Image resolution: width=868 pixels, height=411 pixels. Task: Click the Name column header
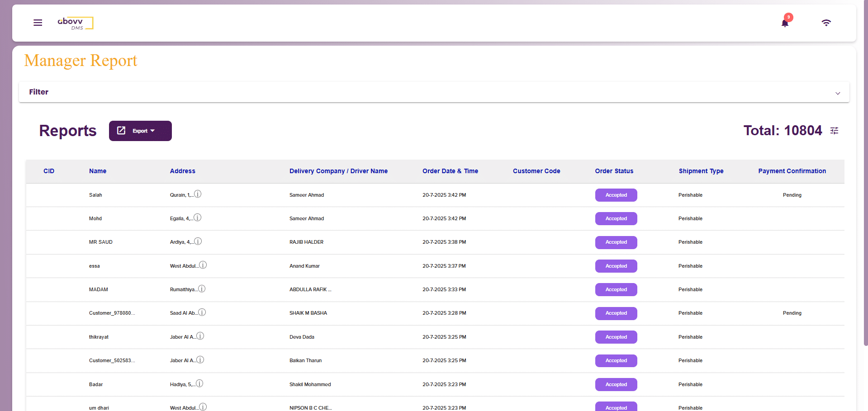98,171
